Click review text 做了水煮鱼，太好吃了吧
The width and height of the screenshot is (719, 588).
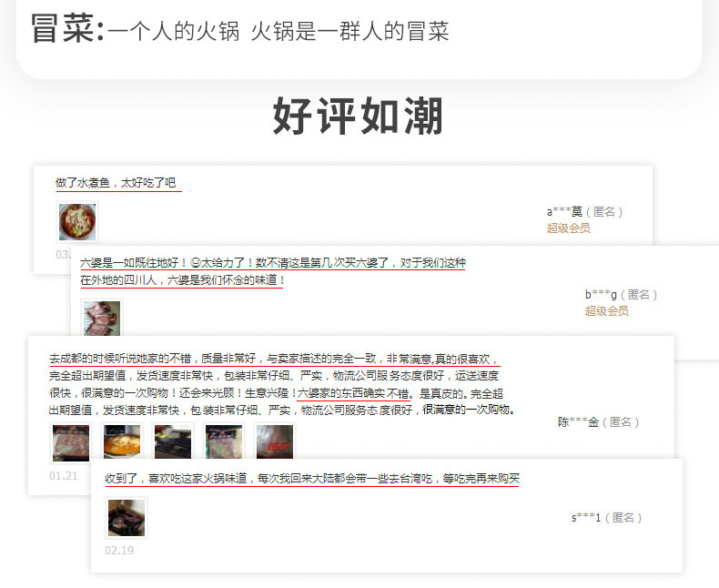(x=116, y=183)
